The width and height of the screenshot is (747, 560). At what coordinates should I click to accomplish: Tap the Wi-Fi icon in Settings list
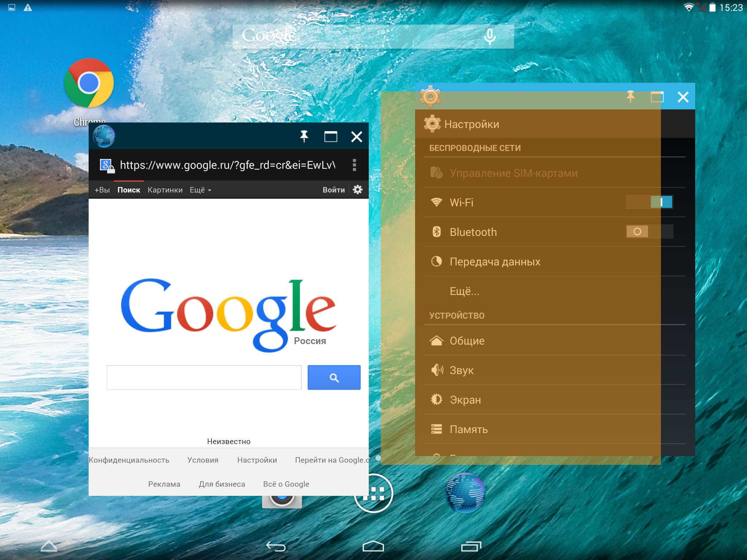[x=436, y=202]
